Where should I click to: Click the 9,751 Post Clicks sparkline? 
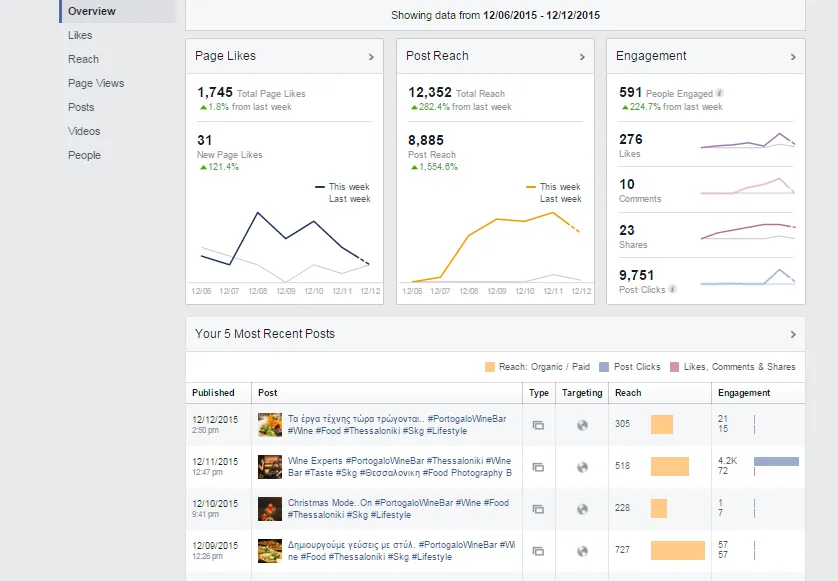pos(748,277)
